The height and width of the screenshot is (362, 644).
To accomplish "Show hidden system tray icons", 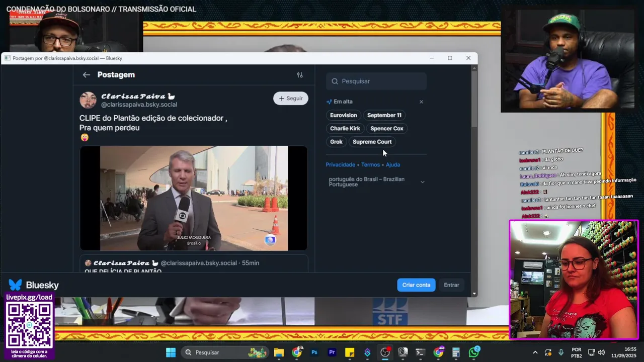I will pos(535,352).
